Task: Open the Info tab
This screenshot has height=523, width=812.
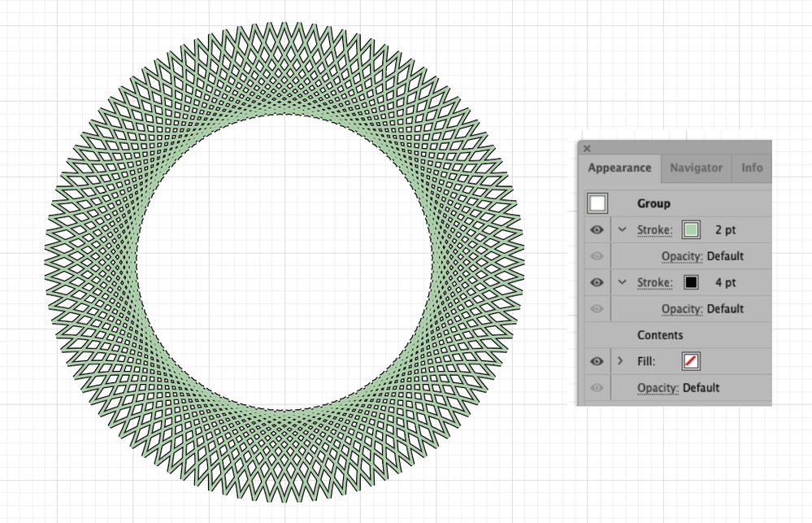Action: tap(751, 168)
